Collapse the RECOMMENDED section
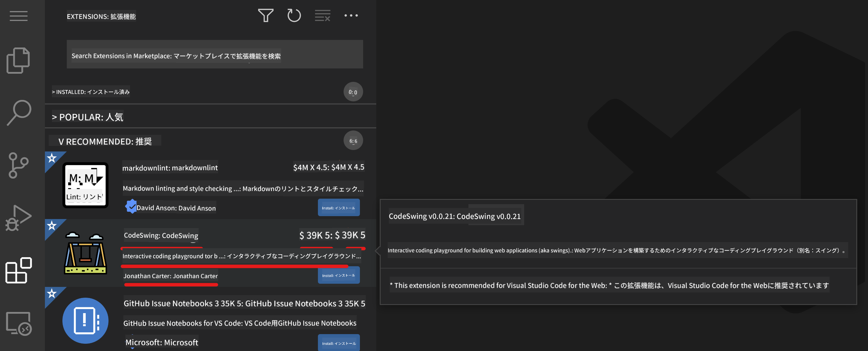 click(105, 141)
